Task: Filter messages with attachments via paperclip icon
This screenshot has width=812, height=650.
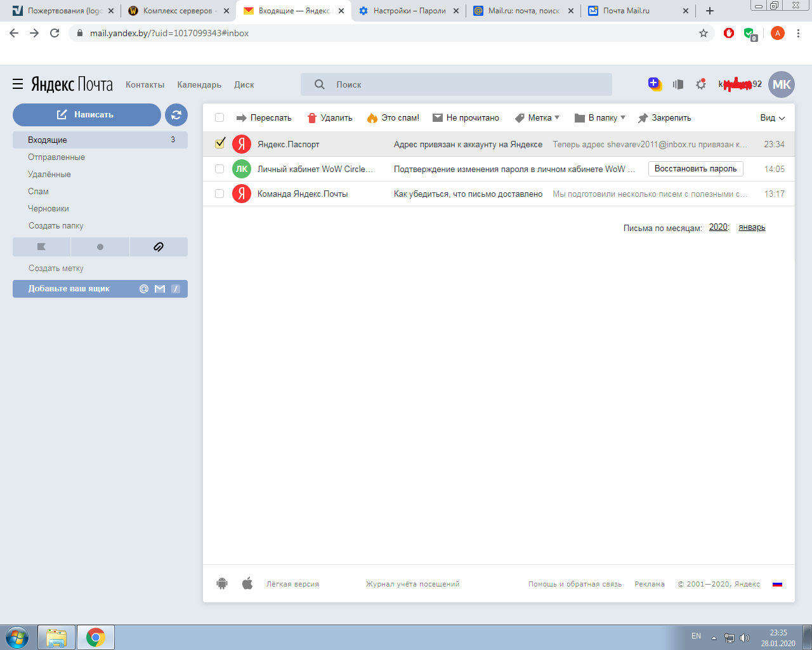Action: click(159, 247)
